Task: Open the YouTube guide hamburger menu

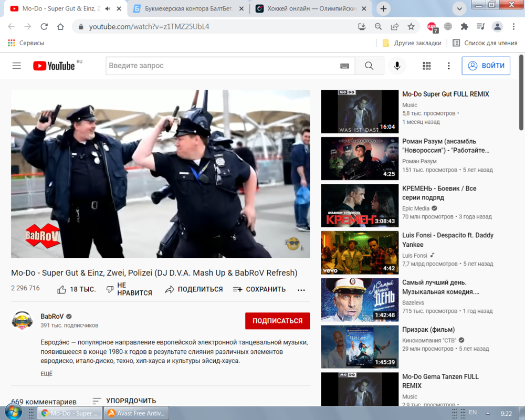Action: coord(17,66)
